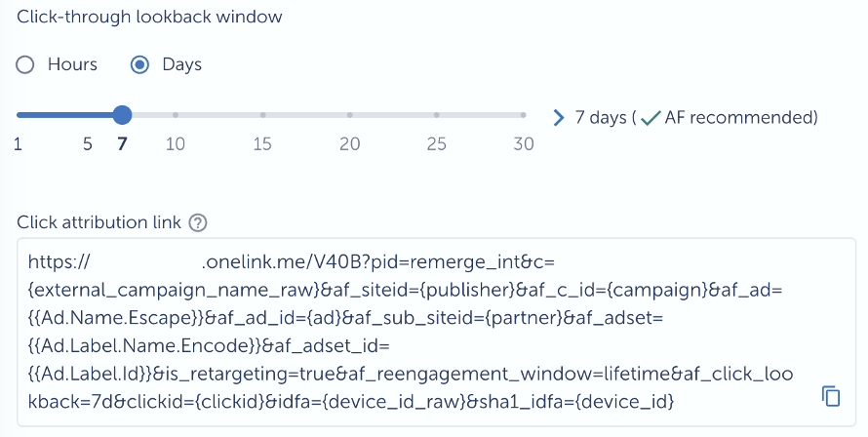Screen dimensions: 868x437
Task: Click the 7 days AF recommended text
Action: point(696,117)
